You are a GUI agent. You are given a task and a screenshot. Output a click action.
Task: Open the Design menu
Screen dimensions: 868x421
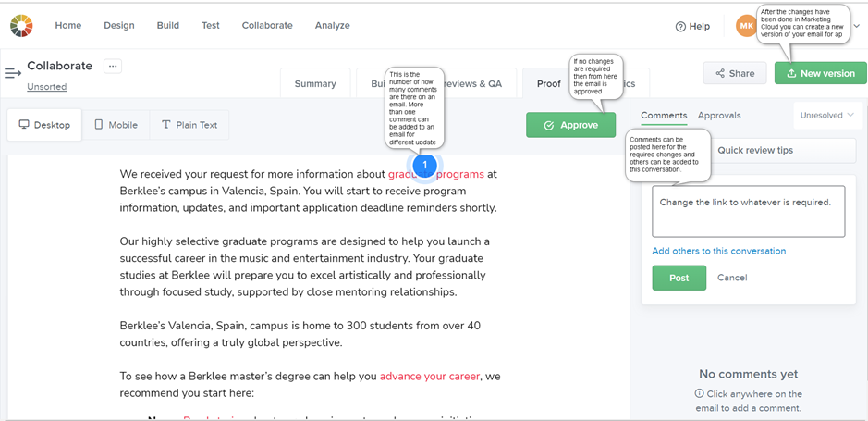pos(119,26)
